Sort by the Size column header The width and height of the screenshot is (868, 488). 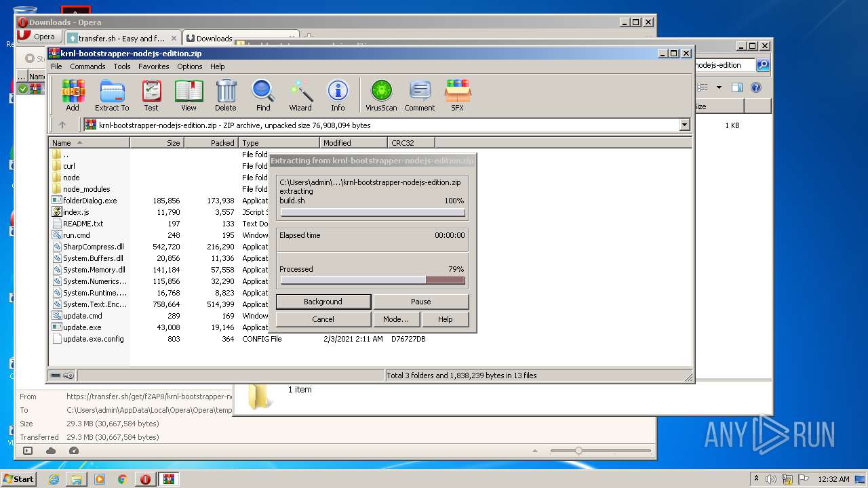(x=157, y=143)
